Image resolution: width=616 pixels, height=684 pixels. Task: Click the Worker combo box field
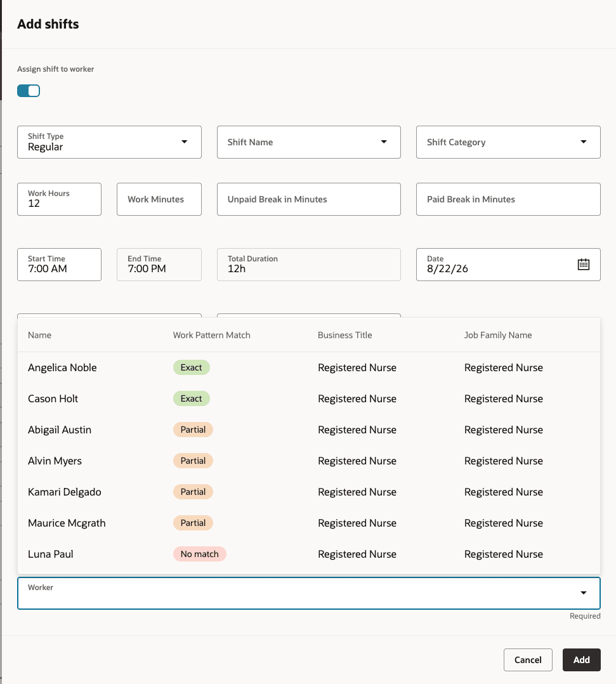(x=309, y=593)
